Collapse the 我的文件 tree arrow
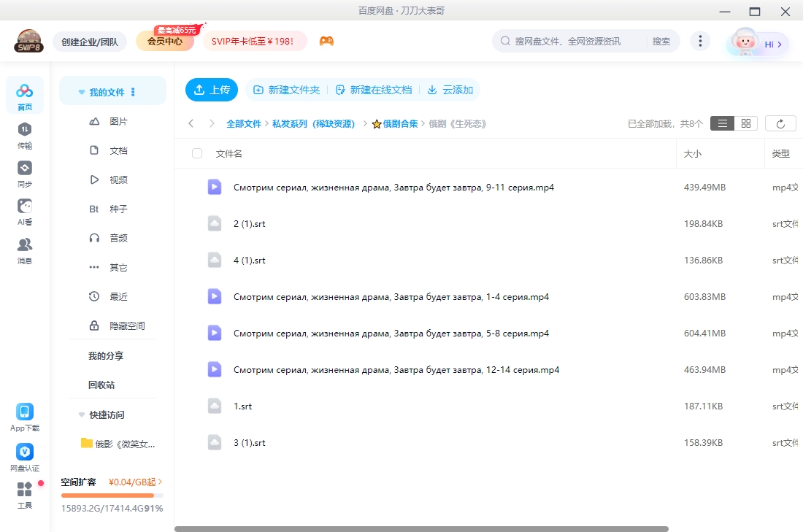 [81, 92]
